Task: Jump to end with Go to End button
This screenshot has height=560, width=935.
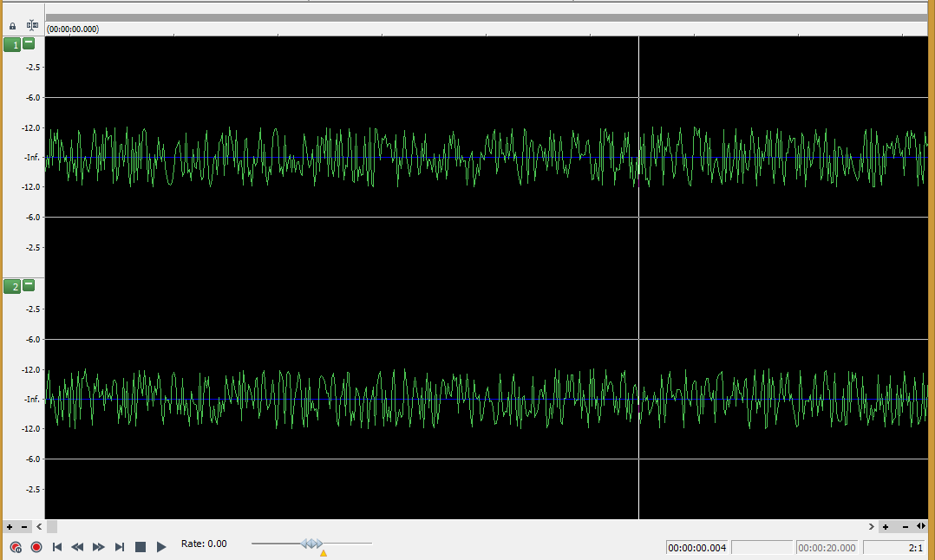Action: click(120, 547)
